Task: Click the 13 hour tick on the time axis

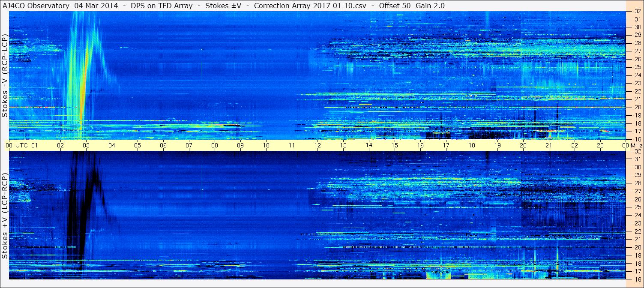Action: [x=343, y=145]
